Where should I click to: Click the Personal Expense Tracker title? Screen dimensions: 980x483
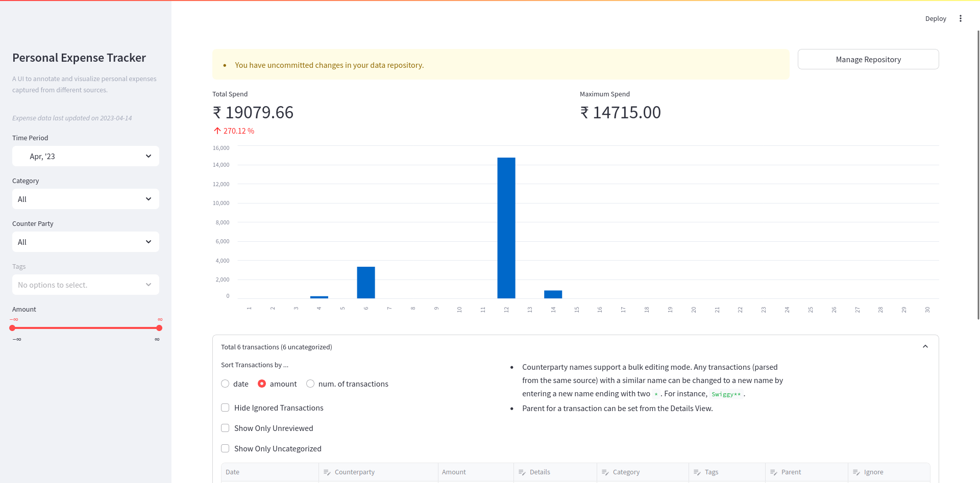click(x=79, y=58)
